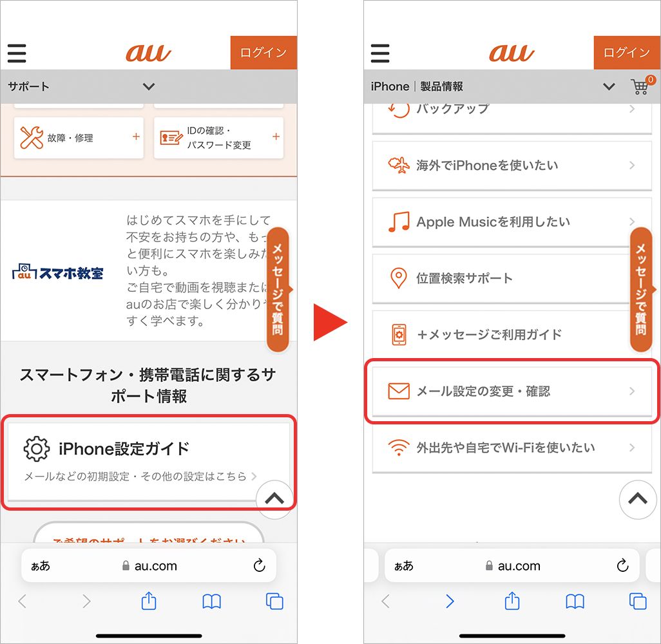Open メール設定の変更・確認 row
This screenshot has height=644, width=661.
click(512, 391)
